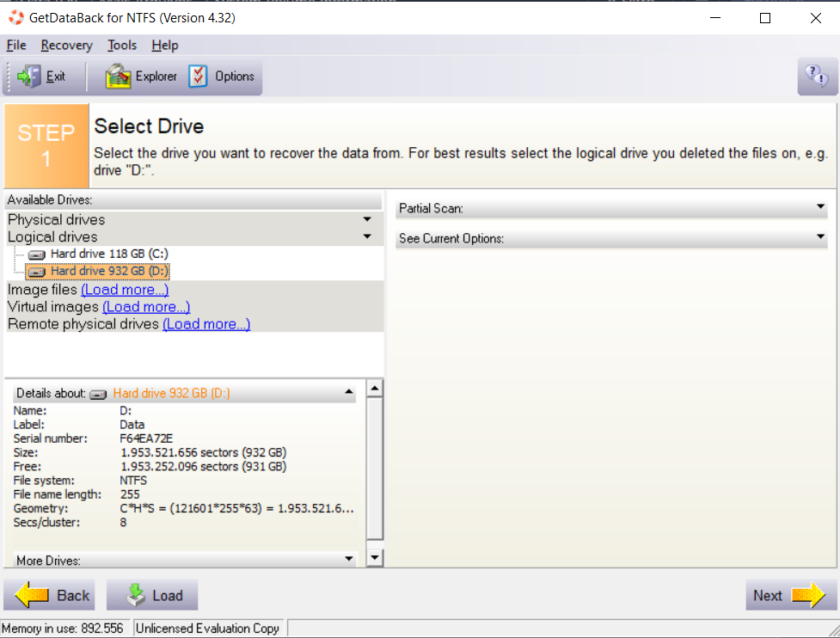This screenshot has height=638, width=840.
Task: Select Hard drive 932 GB (D:)
Action: click(x=109, y=271)
